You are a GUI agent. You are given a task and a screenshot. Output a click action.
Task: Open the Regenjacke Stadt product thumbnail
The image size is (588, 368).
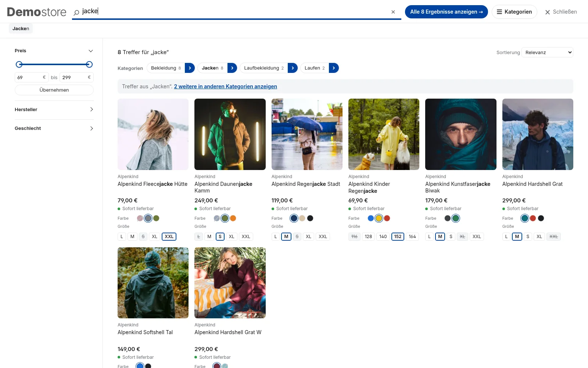pos(307,134)
